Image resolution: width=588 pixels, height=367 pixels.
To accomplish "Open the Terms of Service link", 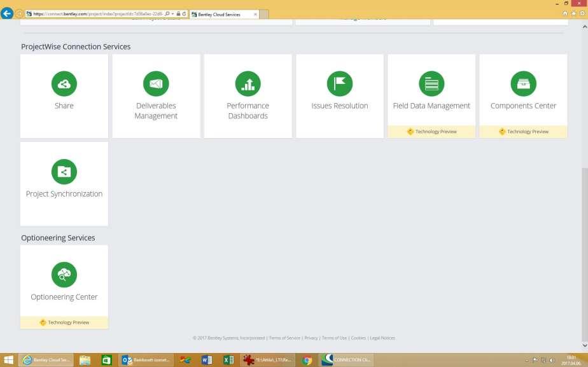I will click(x=284, y=338).
